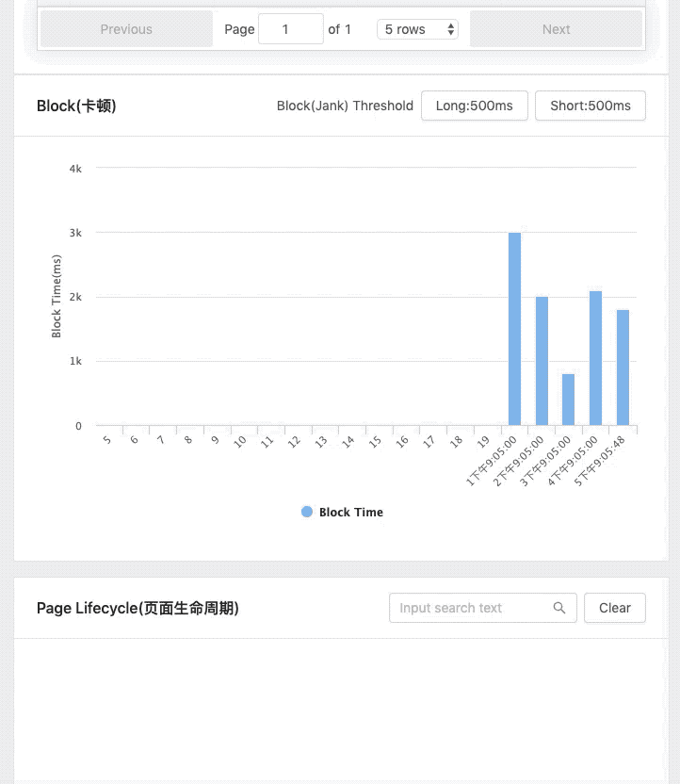Click the Short:500ms threshold button
Viewport: 680px width, 784px height.
coord(590,106)
